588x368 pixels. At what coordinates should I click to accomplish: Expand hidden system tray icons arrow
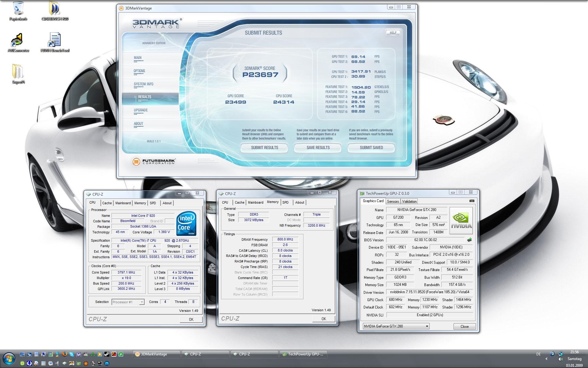tap(546, 359)
